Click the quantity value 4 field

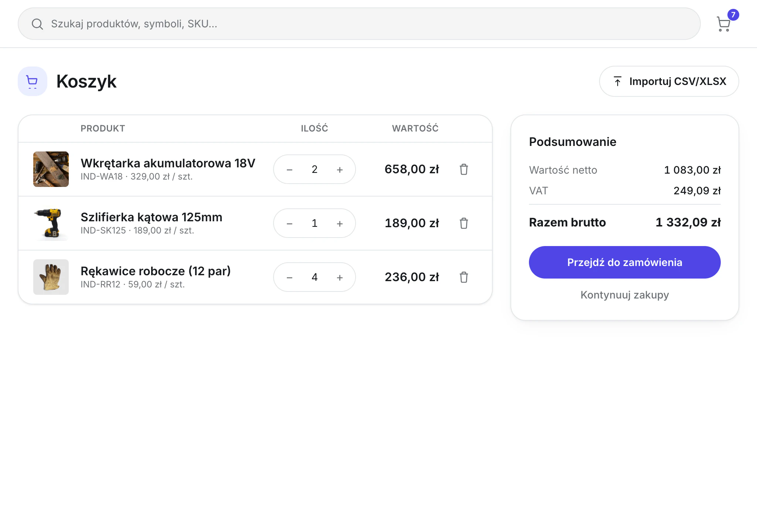point(315,277)
